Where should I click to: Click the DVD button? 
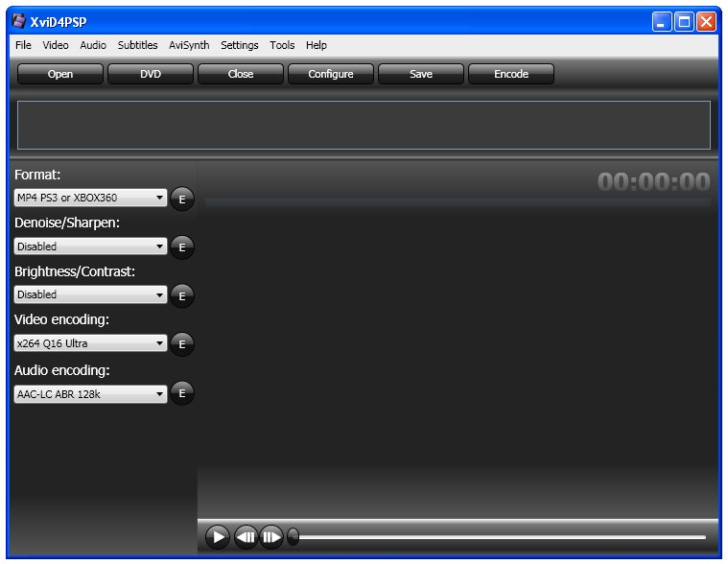pos(151,74)
